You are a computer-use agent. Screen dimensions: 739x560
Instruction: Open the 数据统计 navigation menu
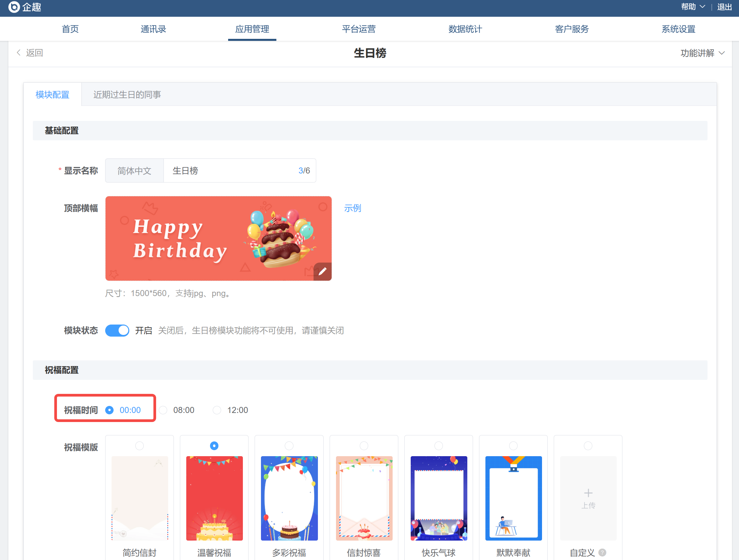(x=465, y=29)
